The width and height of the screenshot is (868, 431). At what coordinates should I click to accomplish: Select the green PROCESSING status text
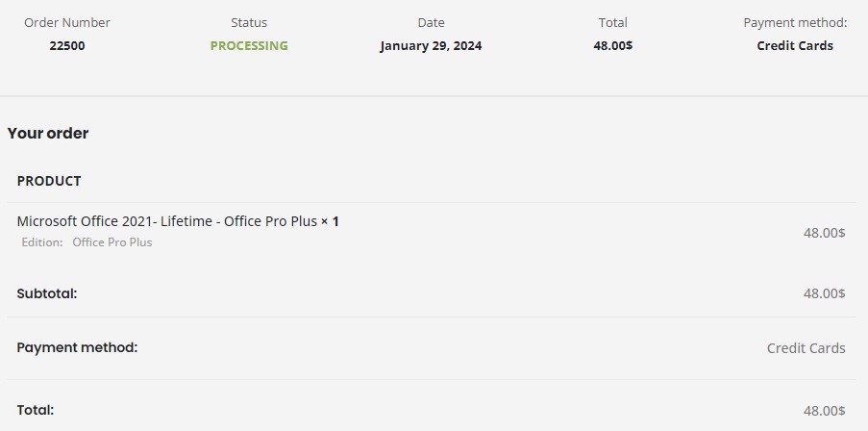[249, 45]
